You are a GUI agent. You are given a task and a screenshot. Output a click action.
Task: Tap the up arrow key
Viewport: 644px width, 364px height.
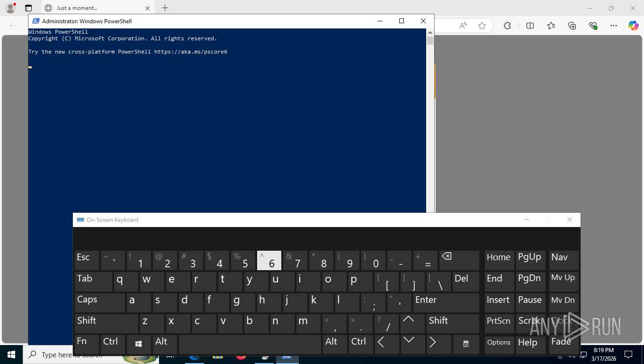click(412, 323)
